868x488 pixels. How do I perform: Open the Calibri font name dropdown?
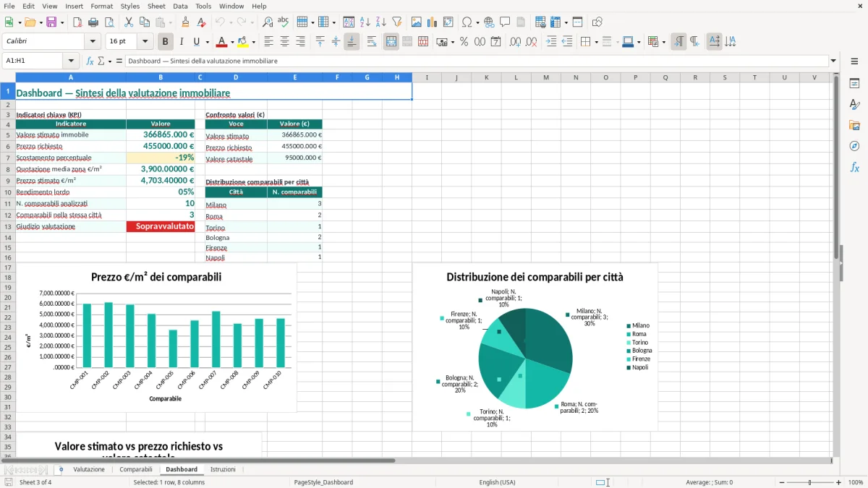coord(92,42)
